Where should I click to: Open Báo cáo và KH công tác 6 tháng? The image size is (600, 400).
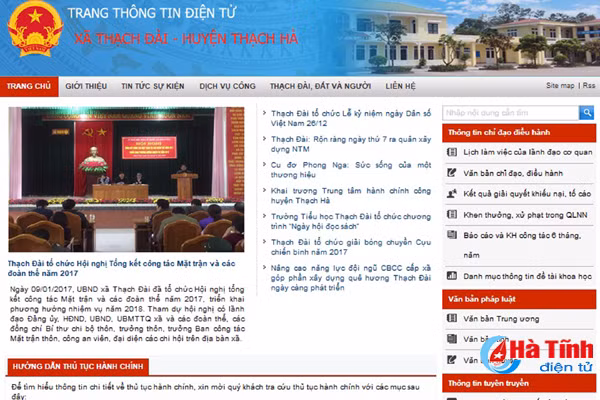tap(522, 245)
